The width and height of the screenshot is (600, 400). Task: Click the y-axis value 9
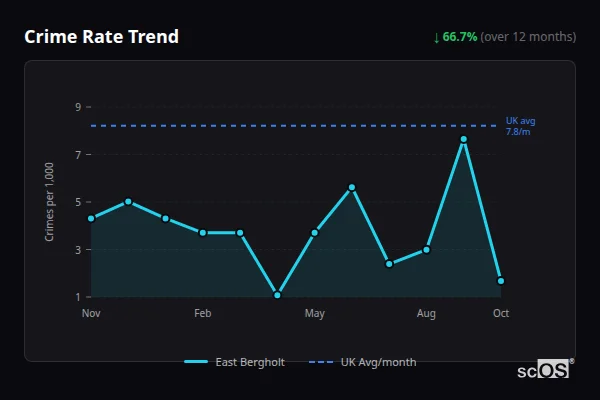pos(78,107)
